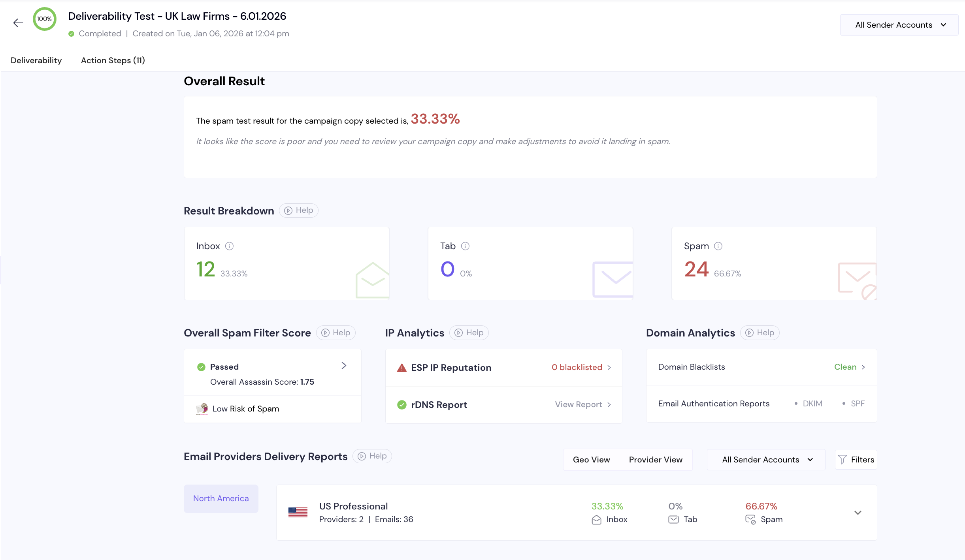Screen dimensions: 965x560
Task: Click the info icon beside Tab
Action: click(465, 246)
